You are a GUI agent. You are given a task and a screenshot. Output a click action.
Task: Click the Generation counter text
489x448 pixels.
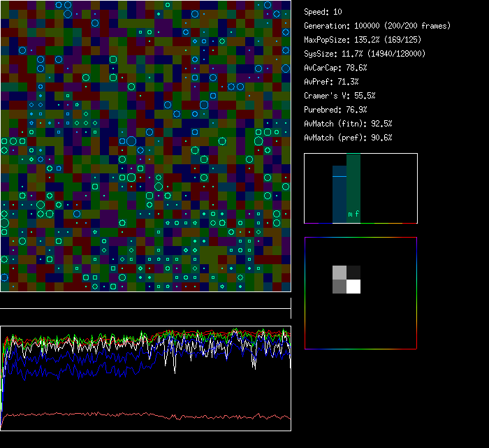(x=377, y=26)
